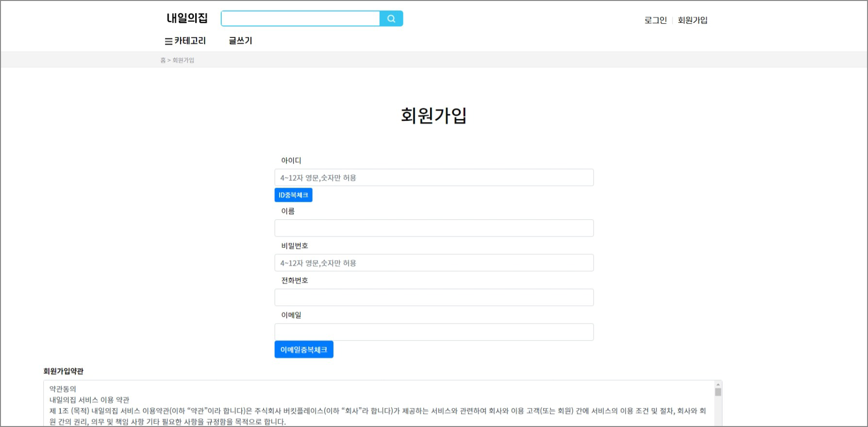Open the 회원가입 link in header

pos(693,20)
